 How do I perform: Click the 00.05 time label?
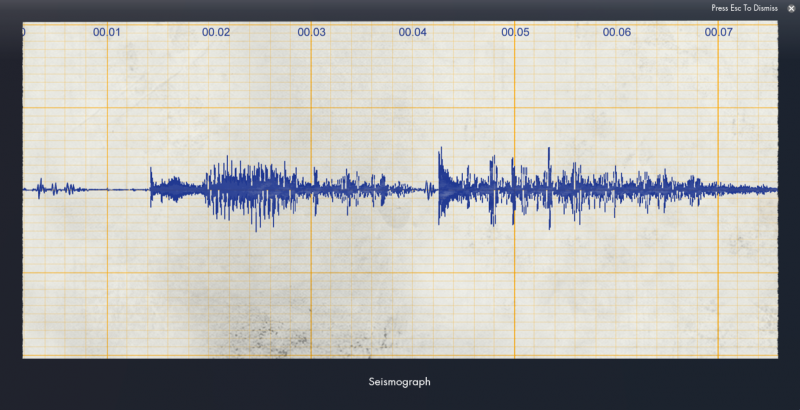pos(515,32)
